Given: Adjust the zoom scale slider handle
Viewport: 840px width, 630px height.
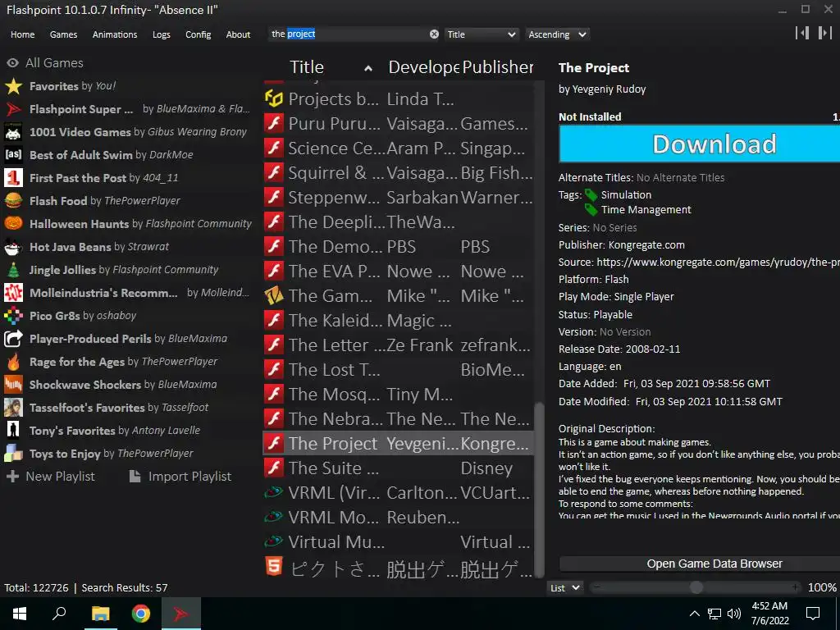Looking at the screenshot, I should 696,587.
